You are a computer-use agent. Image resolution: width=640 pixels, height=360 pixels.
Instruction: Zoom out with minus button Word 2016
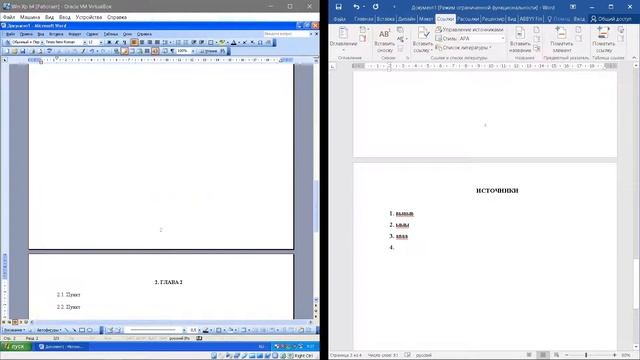pyautogui.click(x=566, y=355)
